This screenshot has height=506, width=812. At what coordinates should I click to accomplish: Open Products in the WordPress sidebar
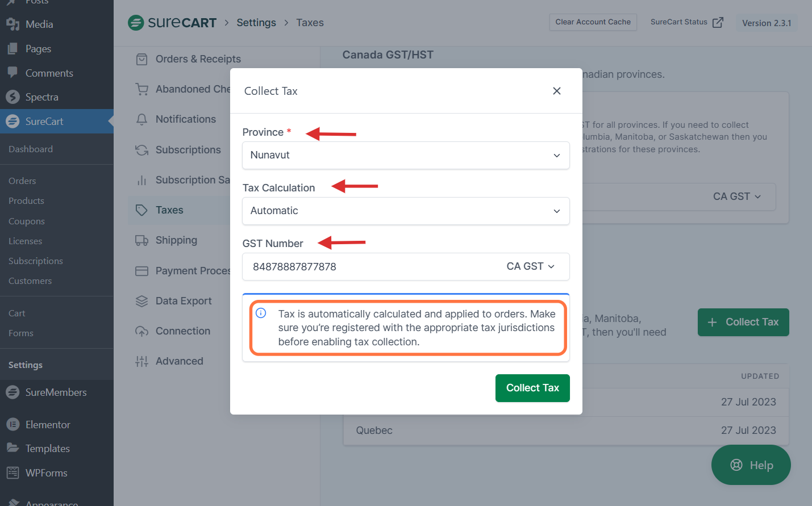[x=26, y=201]
